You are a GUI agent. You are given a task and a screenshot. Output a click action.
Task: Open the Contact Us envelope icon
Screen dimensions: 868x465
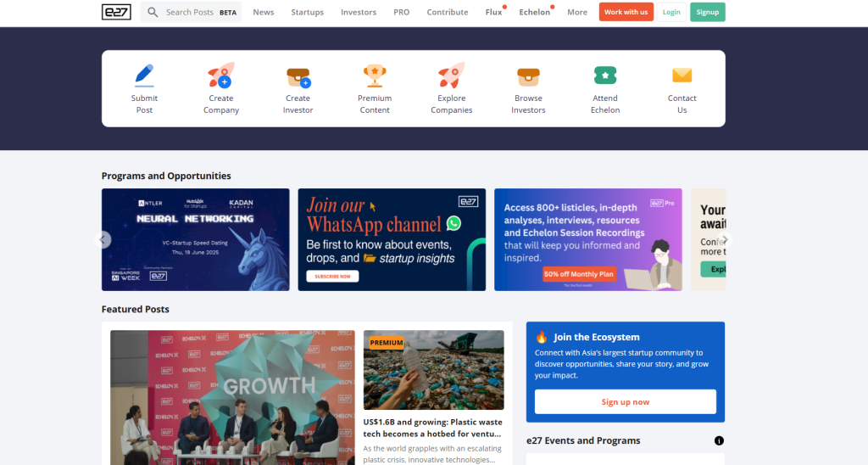click(682, 75)
